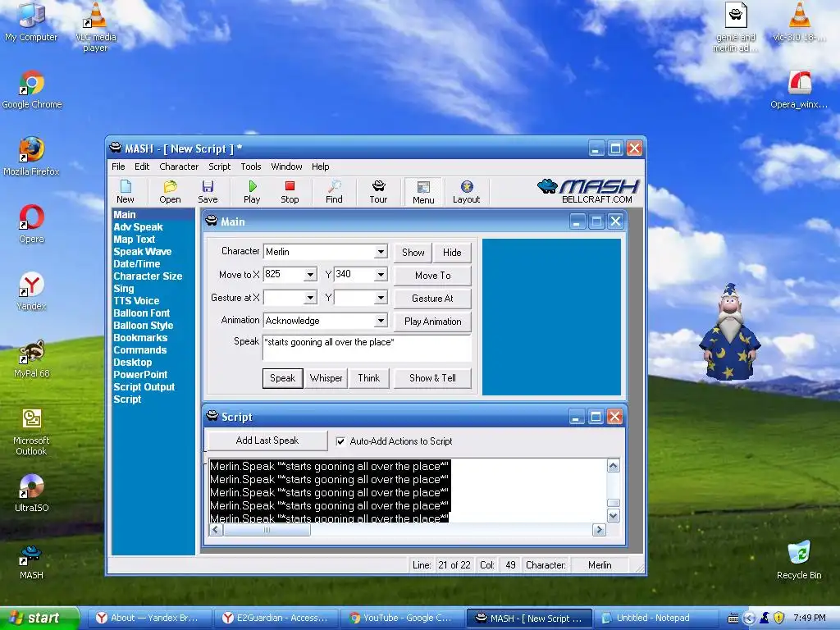Switch to Untitled - Notepad taskbar item

pos(653,618)
